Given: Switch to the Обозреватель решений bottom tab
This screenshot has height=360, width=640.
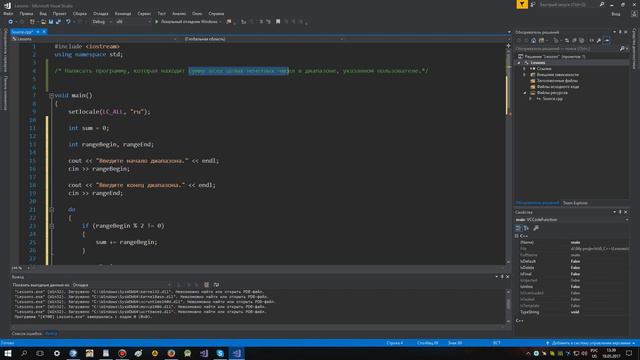Looking at the screenshot, I should point(537,203).
